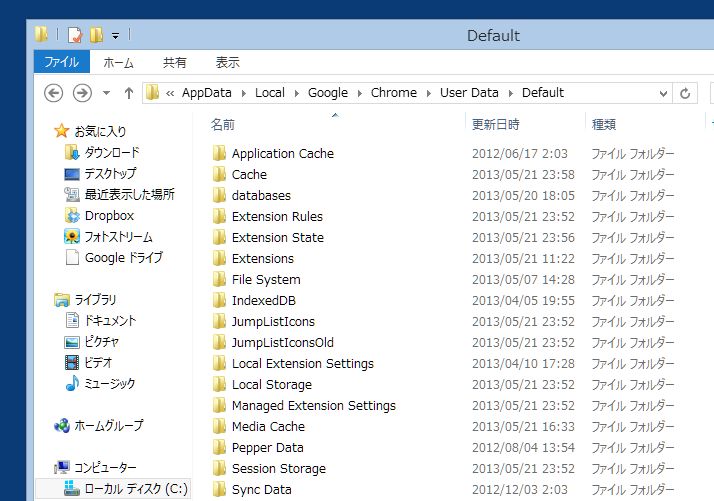Select the Application Cache folder icon
The width and height of the screenshot is (714, 501).
pos(219,153)
